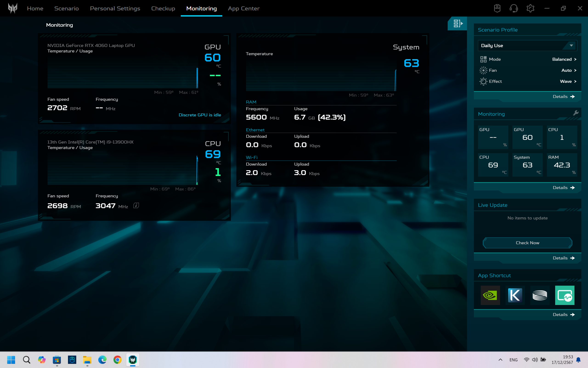Open Monitoring panel Details link
The width and height of the screenshot is (588, 368).
click(x=564, y=188)
